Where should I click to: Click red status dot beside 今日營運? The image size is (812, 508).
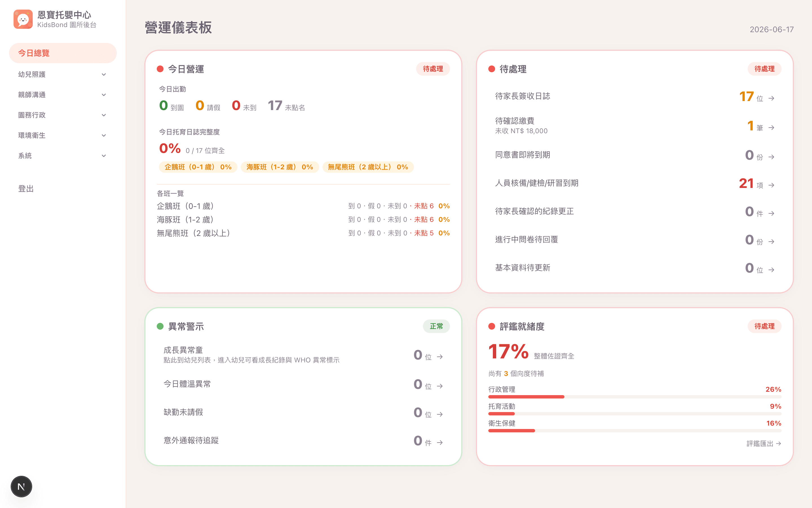pyautogui.click(x=160, y=69)
